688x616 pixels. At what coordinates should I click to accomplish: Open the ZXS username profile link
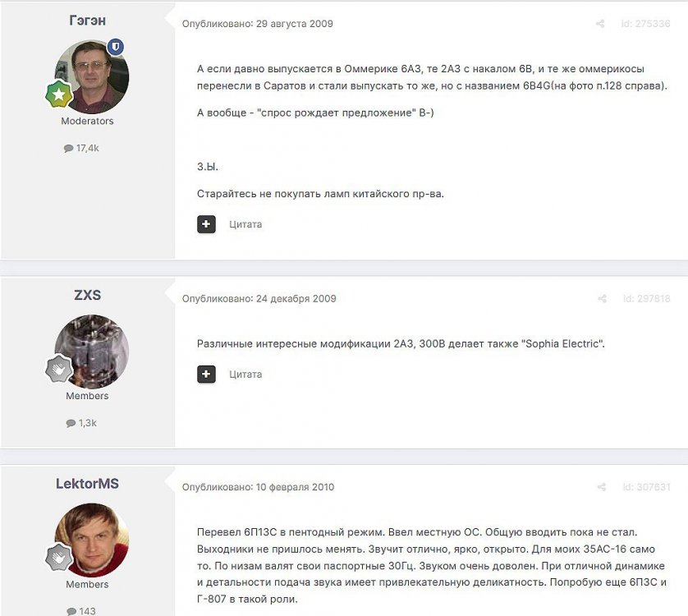pyautogui.click(x=87, y=295)
